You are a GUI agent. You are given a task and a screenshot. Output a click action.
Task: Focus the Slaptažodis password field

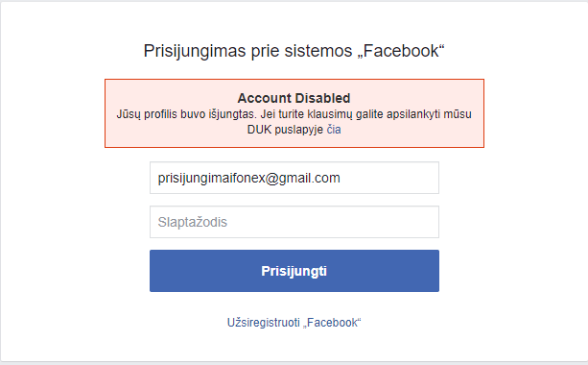click(x=294, y=222)
